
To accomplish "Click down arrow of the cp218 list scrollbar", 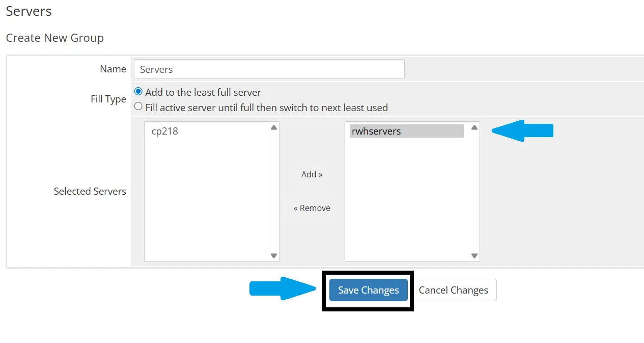I will (x=274, y=256).
